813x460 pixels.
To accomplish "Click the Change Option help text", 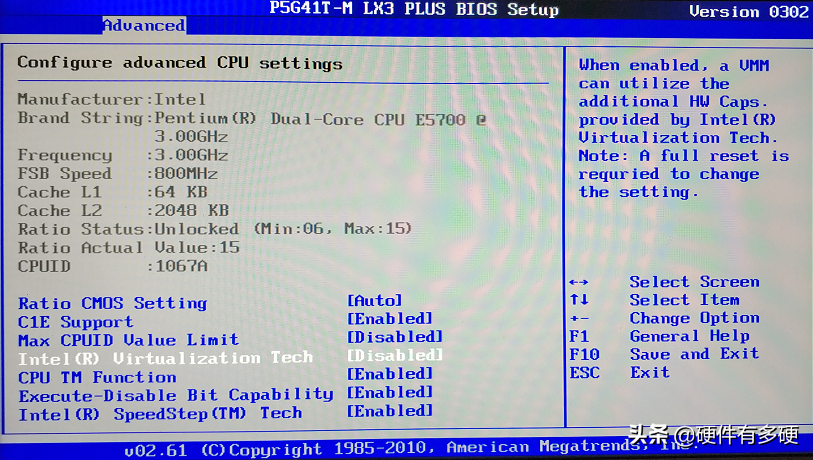I will coord(695,318).
